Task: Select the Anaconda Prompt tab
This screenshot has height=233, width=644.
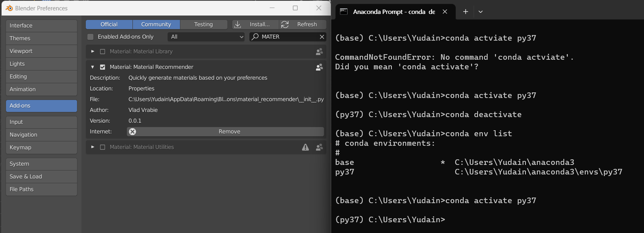Action: point(395,12)
